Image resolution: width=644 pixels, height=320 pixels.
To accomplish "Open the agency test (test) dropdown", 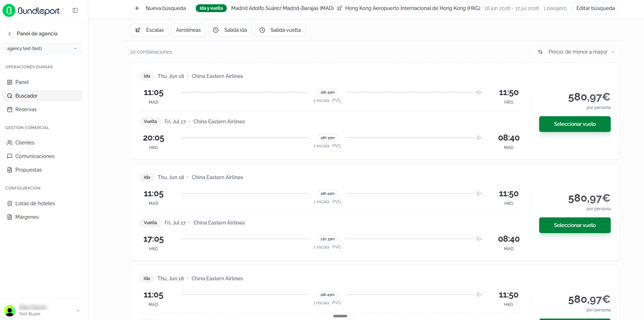I will tap(42, 49).
